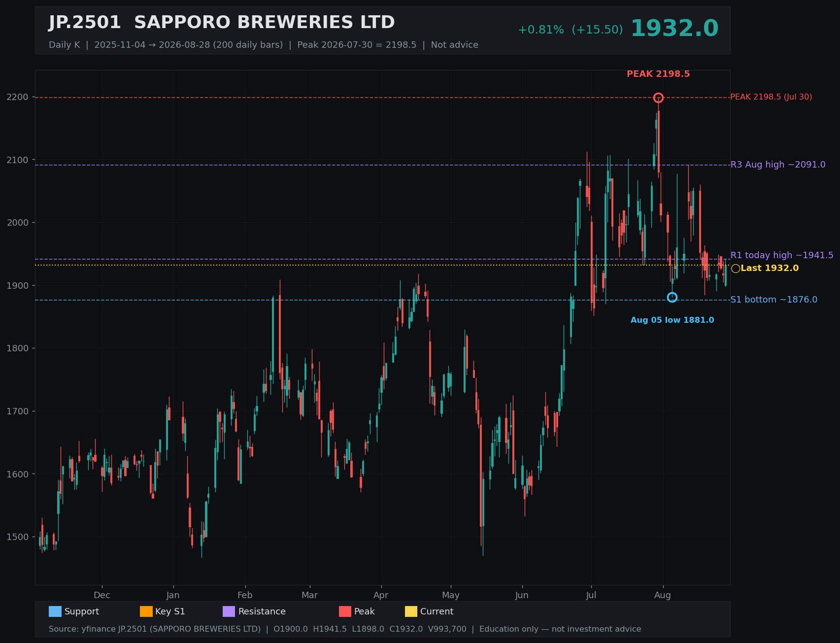The width and height of the screenshot is (840, 643).
Task: Click the "Aug 05 low 1881.0" annotation
Action: coord(672,320)
